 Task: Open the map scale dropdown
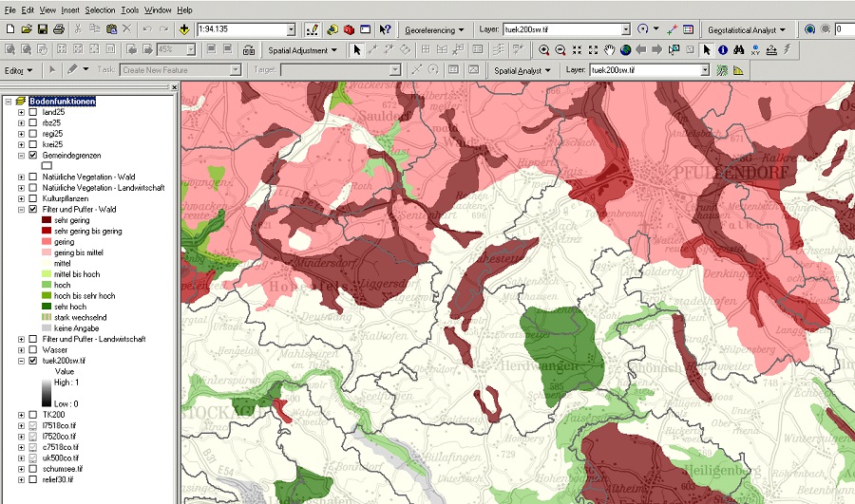290,29
